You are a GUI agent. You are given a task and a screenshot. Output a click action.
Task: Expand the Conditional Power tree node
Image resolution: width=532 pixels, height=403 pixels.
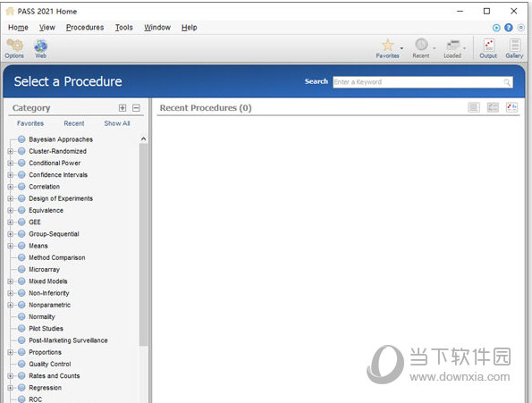(x=10, y=163)
